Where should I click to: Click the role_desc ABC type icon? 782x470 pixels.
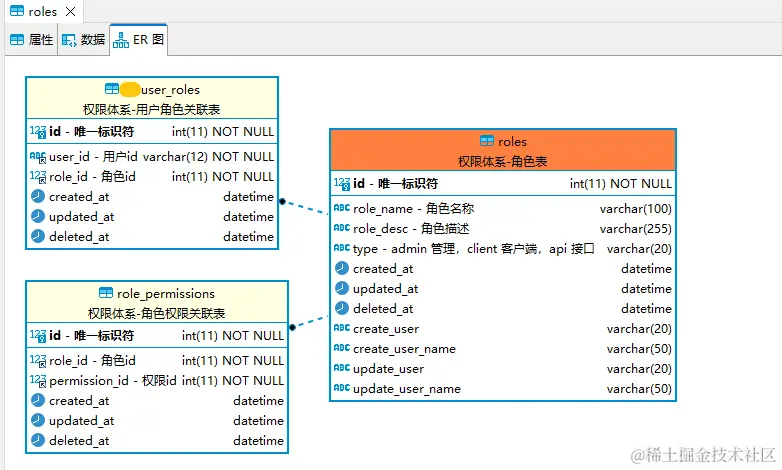tap(342, 228)
